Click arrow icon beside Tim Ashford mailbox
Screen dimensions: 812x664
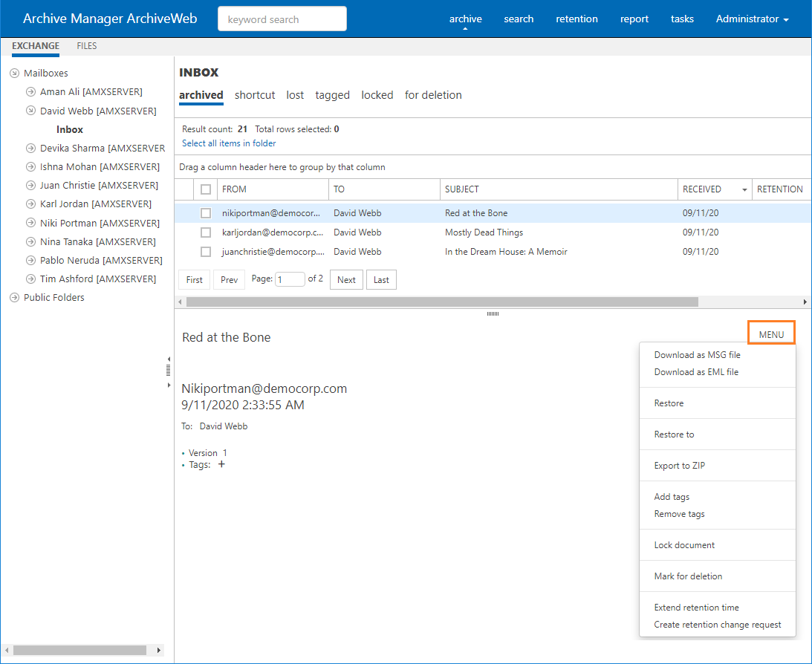point(30,279)
